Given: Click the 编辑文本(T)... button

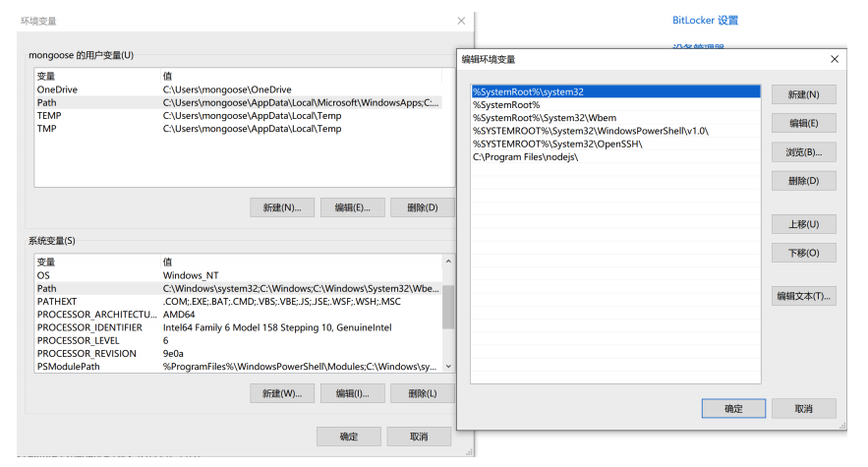Looking at the screenshot, I should tap(803, 296).
